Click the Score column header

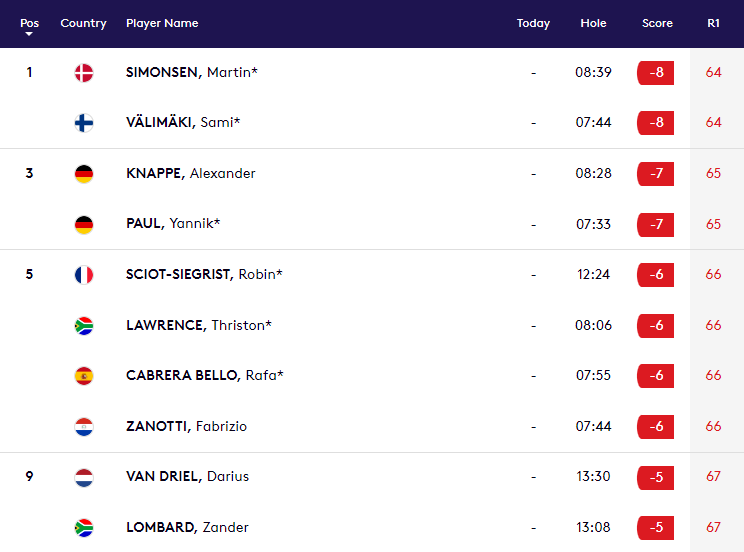pos(657,23)
